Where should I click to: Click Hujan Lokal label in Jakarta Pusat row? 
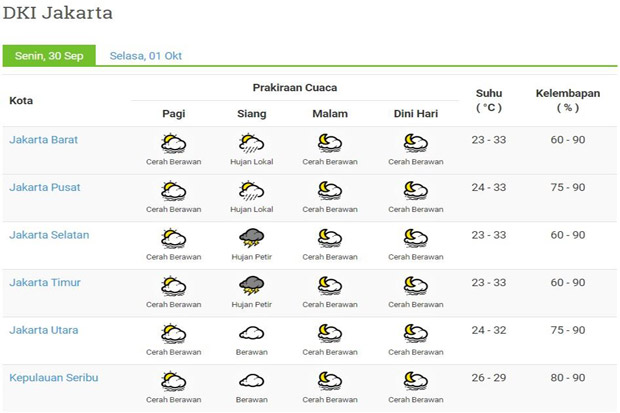(251, 209)
